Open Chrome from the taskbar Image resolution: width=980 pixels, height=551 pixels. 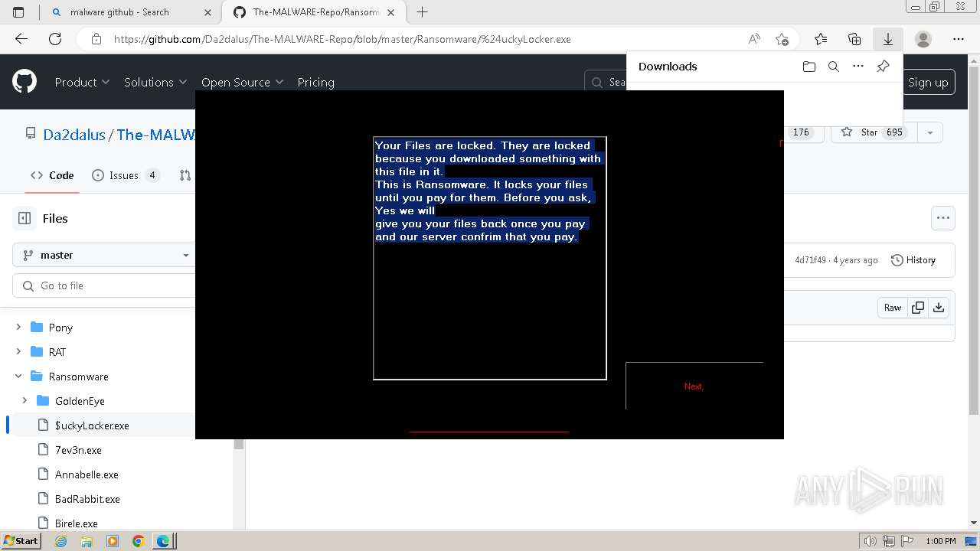[138, 541]
